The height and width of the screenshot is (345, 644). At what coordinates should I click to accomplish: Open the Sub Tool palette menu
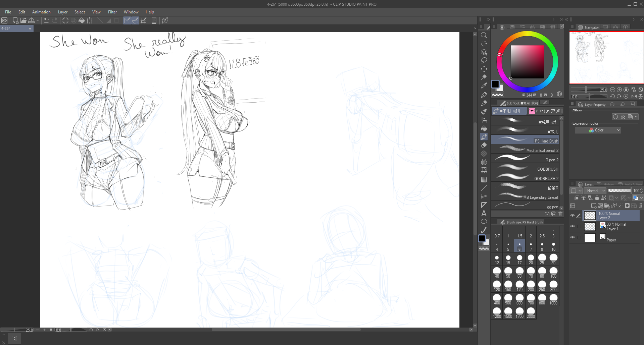[494, 103]
